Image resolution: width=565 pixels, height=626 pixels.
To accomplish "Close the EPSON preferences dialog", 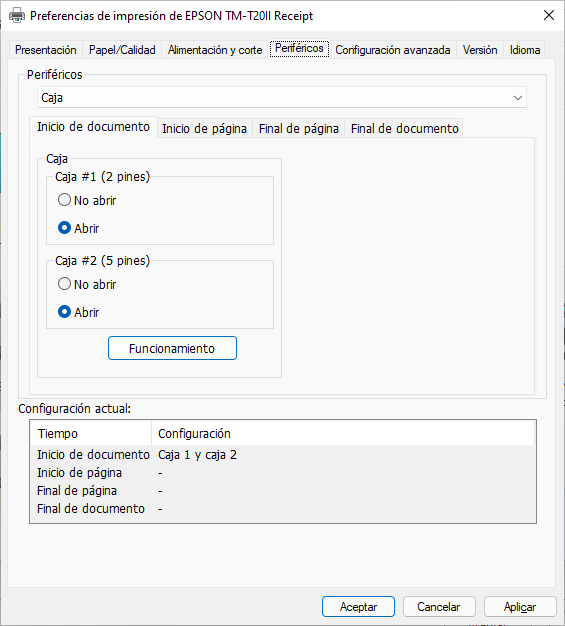I will (x=549, y=15).
